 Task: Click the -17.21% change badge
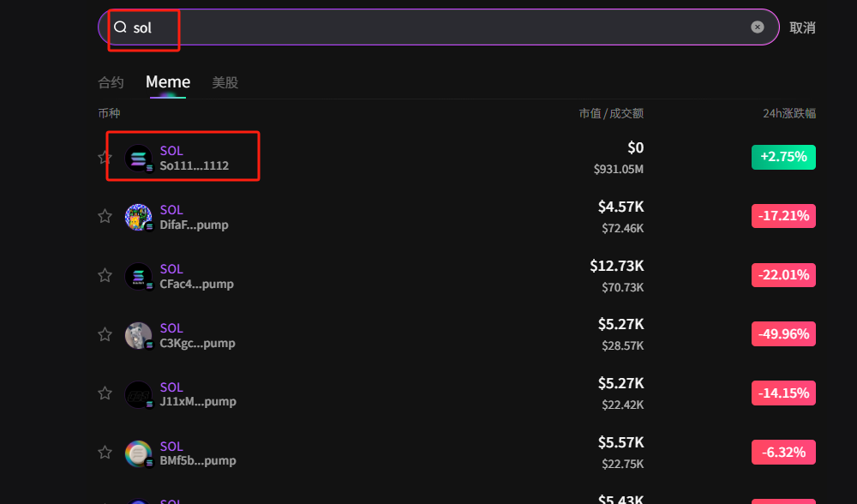tap(783, 216)
